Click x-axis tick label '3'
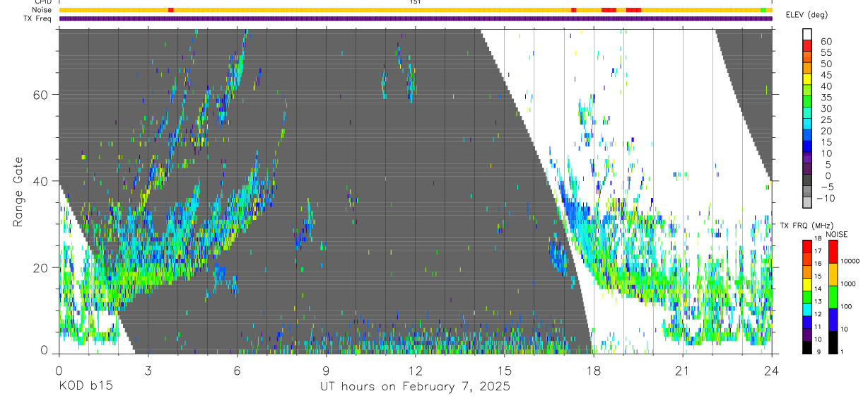This screenshot has width=868, height=401. point(148,370)
